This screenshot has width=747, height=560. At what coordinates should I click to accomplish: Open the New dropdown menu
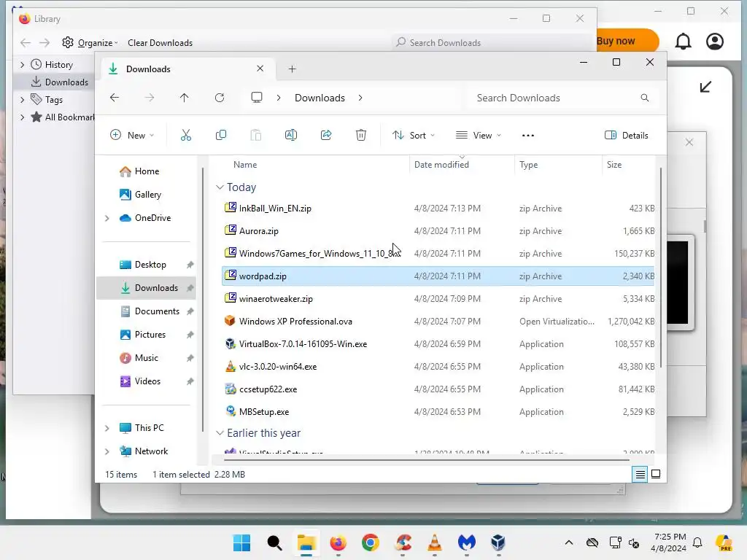click(132, 135)
